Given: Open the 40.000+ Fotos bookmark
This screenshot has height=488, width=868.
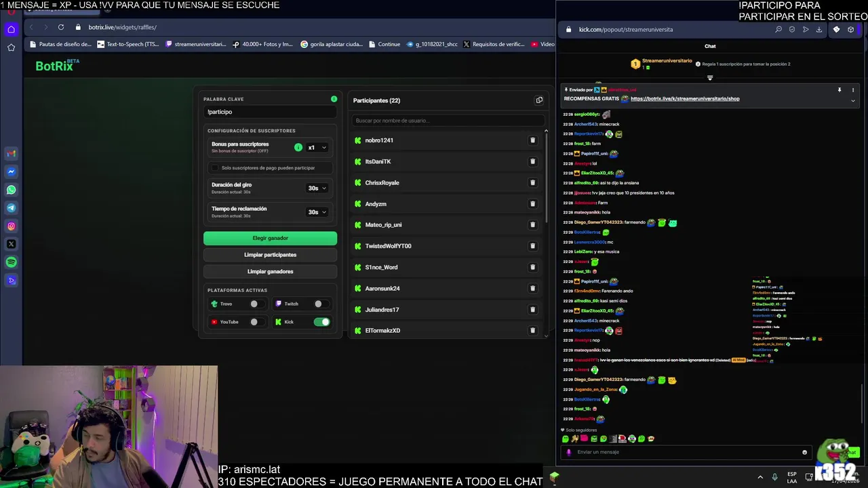Looking at the screenshot, I should click(262, 44).
